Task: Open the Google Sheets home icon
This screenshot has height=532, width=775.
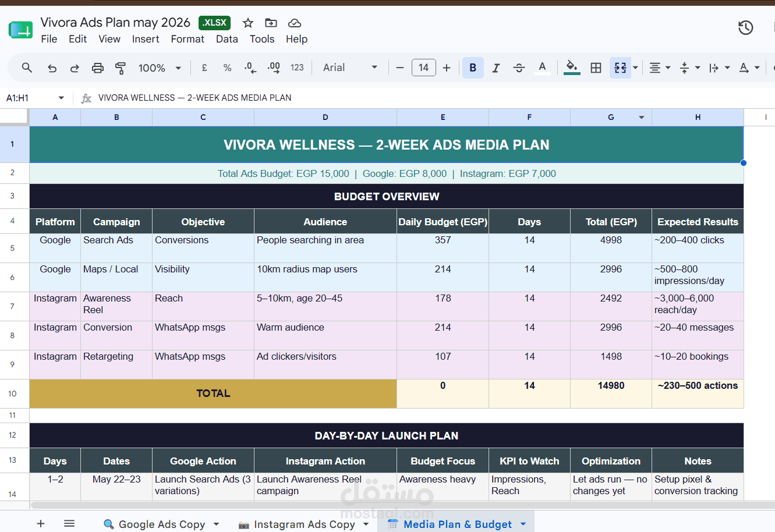Action: pyautogui.click(x=20, y=30)
